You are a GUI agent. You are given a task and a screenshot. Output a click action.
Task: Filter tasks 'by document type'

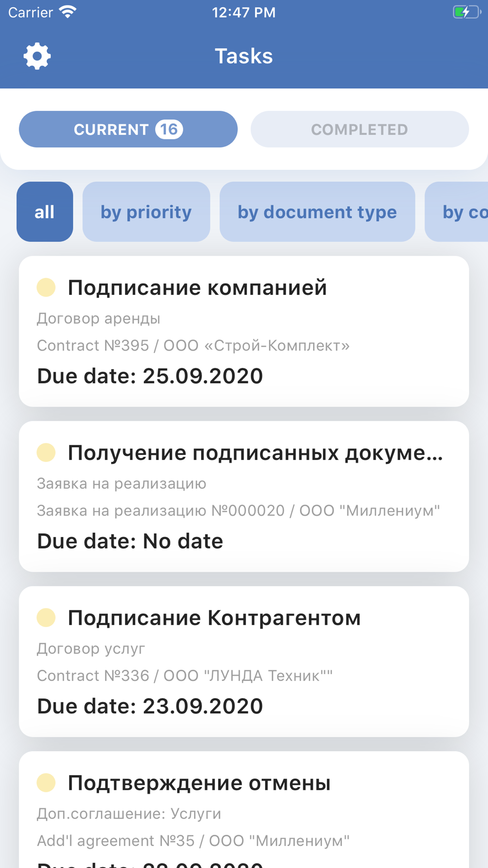click(317, 212)
